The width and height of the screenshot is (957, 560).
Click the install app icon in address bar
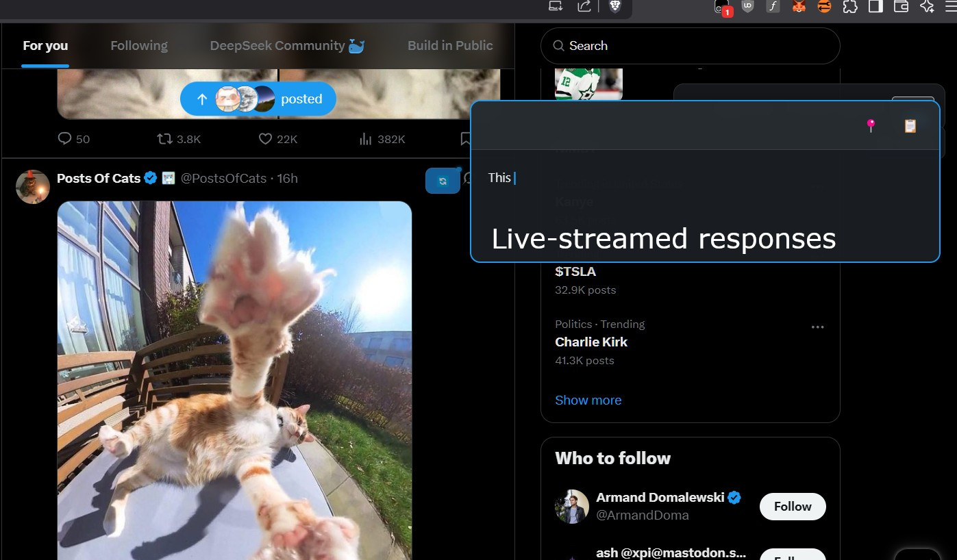coord(556,6)
